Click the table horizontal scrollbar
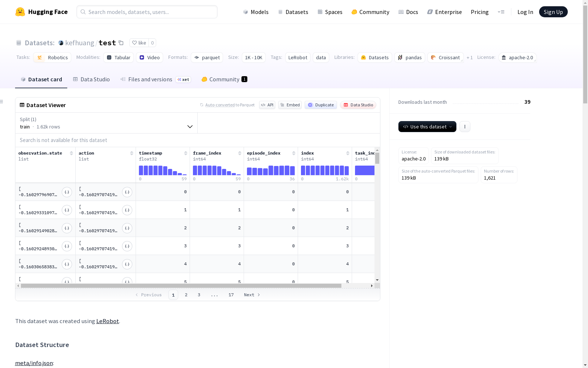This screenshot has height=368, width=588. point(181,286)
